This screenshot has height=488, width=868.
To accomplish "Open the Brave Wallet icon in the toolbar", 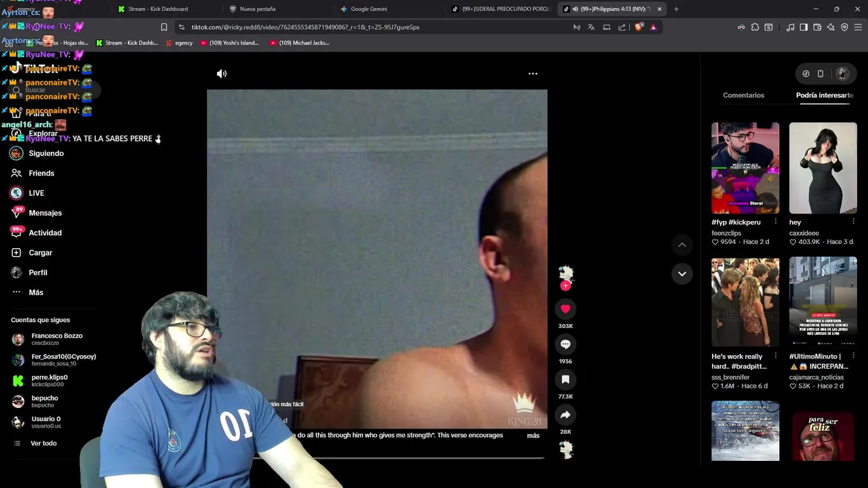I will (x=817, y=27).
